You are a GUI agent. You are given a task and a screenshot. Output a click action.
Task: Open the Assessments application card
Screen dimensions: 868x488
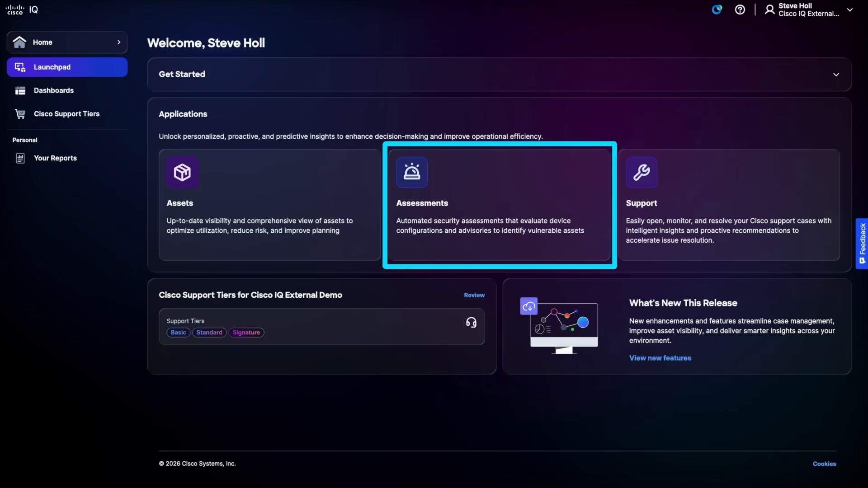pyautogui.click(x=499, y=205)
